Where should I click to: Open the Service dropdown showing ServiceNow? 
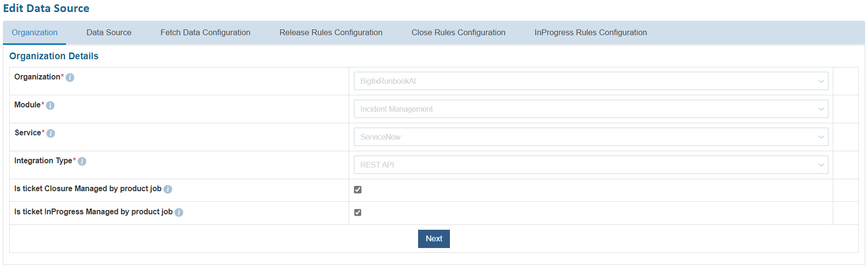591,137
